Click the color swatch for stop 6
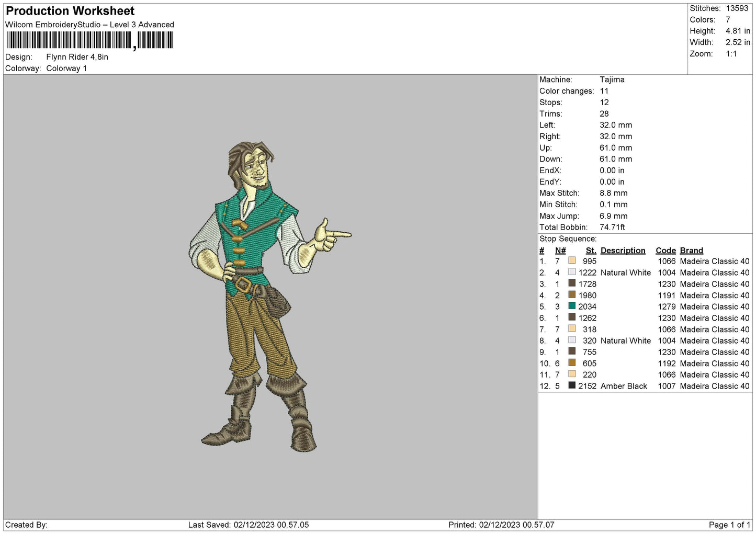This screenshot has width=756, height=534. pos(572,317)
